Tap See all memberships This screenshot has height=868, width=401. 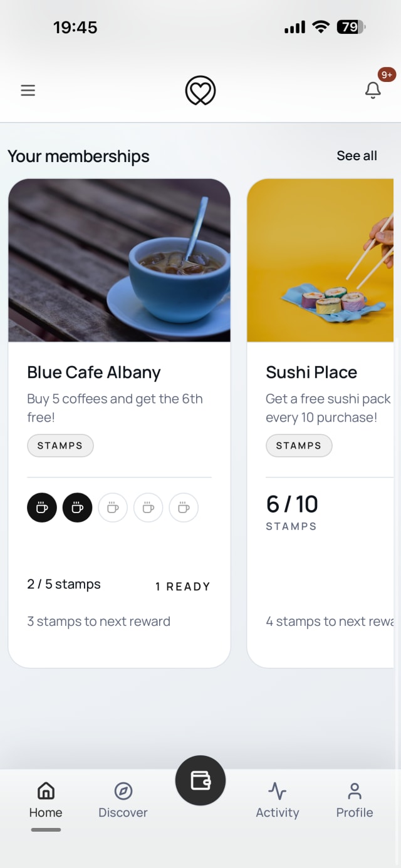[357, 156]
